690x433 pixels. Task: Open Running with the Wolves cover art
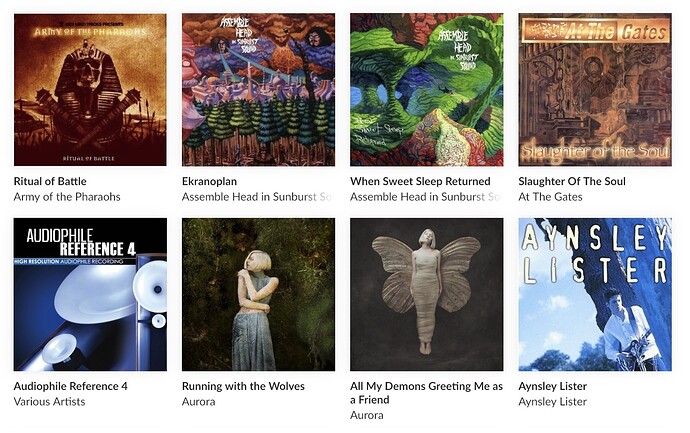[x=258, y=294]
